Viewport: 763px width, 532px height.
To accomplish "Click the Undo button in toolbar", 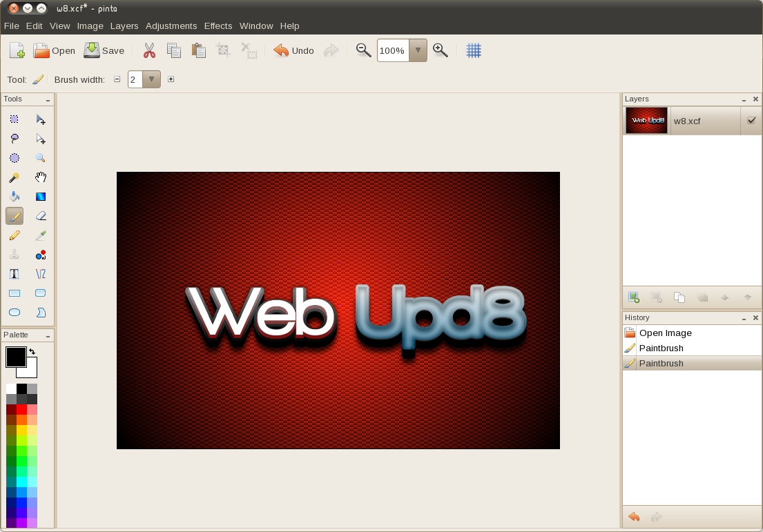I will pyautogui.click(x=293, y=50).
